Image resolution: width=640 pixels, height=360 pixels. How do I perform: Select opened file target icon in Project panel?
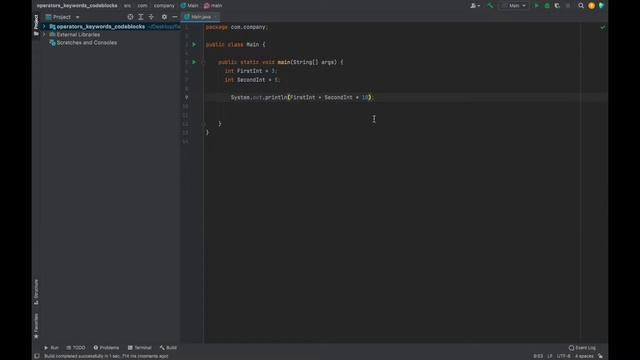point(130,17)
